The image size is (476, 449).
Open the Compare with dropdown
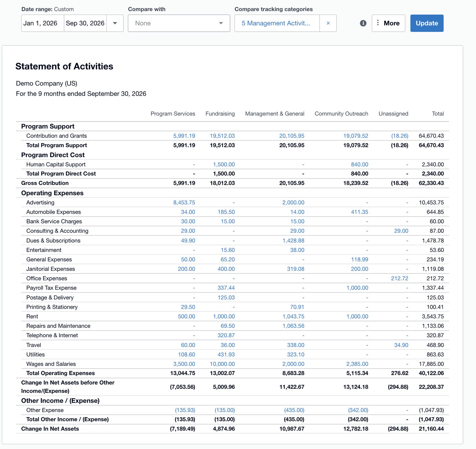(x=179, y=23)
